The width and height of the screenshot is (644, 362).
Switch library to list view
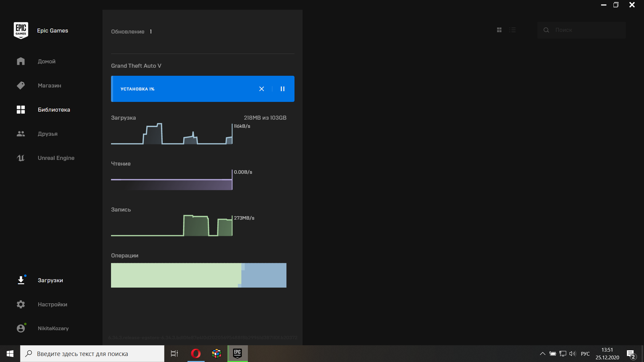pos(512,30)
